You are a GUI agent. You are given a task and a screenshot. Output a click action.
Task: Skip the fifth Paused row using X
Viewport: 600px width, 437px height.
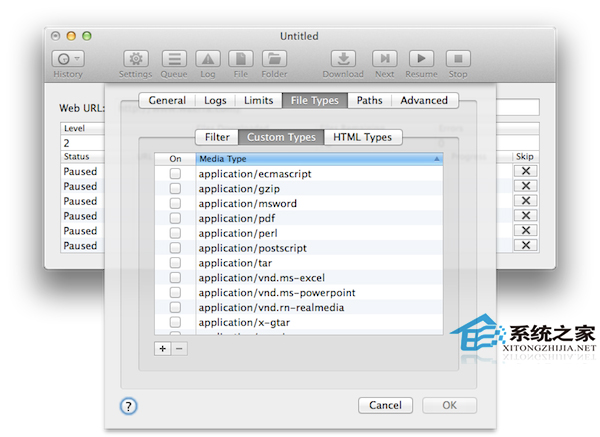pos(526,230)
